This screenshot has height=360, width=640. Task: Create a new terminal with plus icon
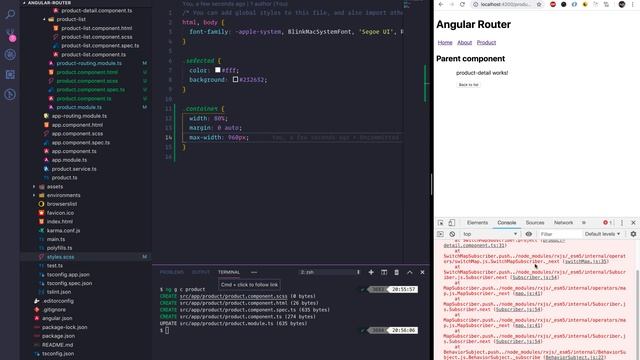click(x=371, y=272)
